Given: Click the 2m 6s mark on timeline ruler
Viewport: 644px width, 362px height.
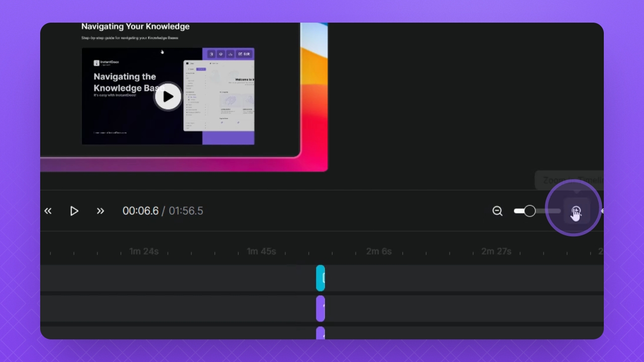Looking at the screenshot, I should (x=379, y=251).
